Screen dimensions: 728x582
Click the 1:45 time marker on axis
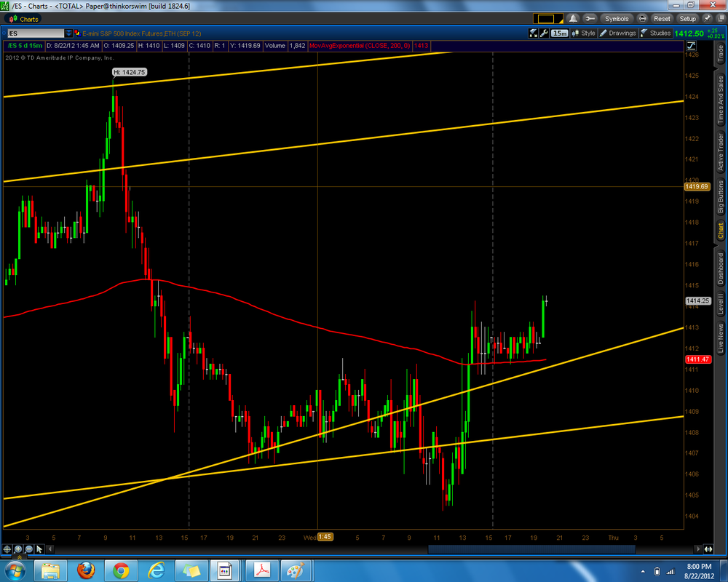pyautogui.click(x=325, y=537)
